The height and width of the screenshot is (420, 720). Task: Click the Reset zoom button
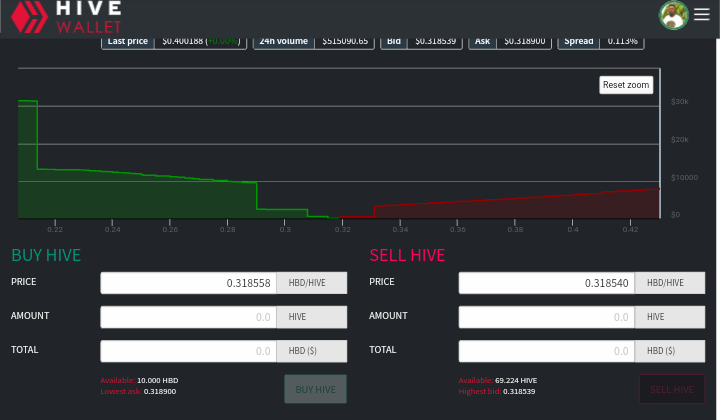point(626,85)
